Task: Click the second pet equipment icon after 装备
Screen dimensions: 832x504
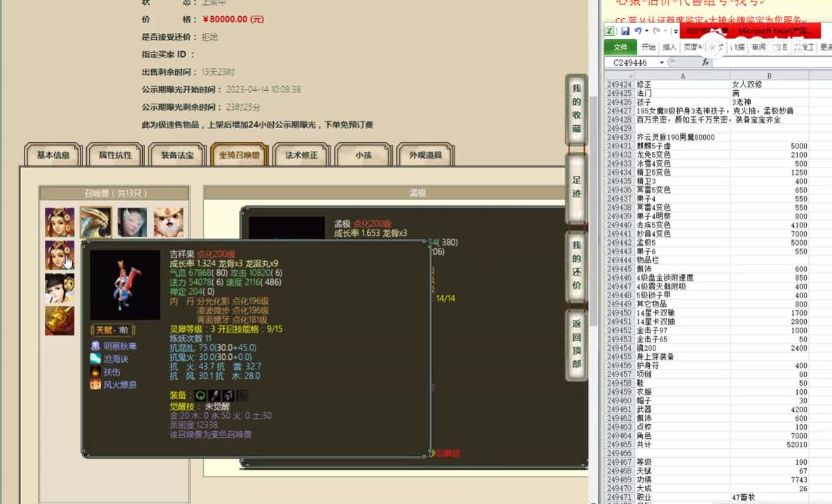Action: pyautogui.click(x=214, y=395)
